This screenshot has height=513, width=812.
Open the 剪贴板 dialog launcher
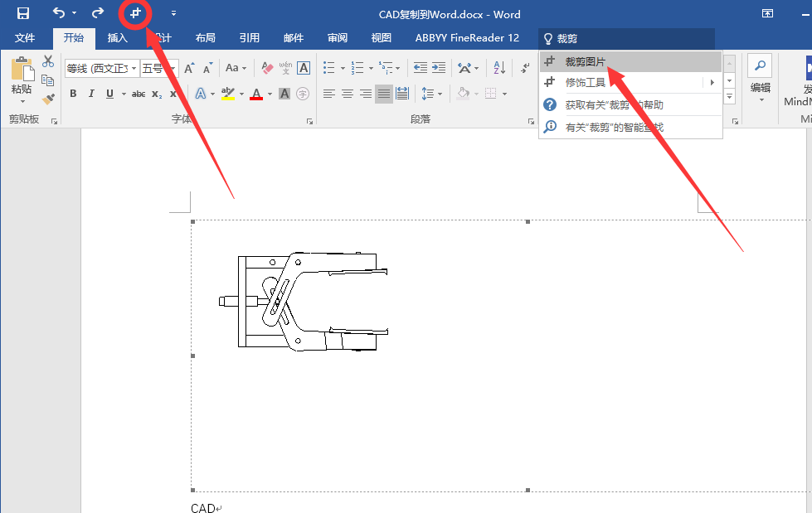click(54, 121)
